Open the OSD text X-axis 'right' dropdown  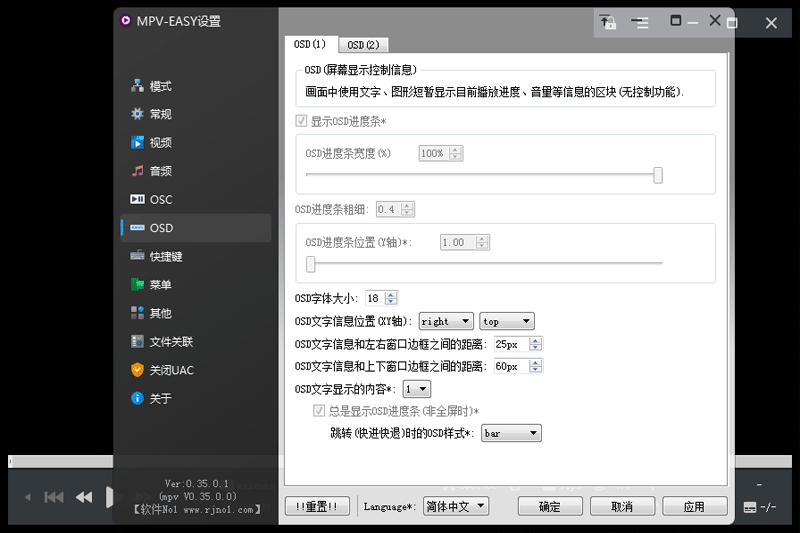(x=446, y=321)
